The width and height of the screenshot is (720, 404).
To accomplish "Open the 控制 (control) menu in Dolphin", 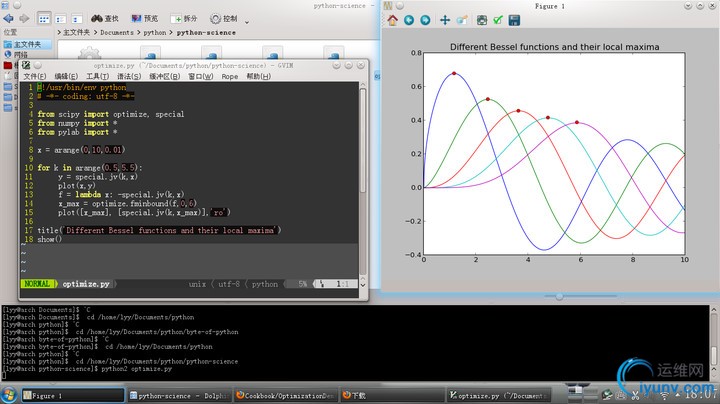I will tap(224, 18).
